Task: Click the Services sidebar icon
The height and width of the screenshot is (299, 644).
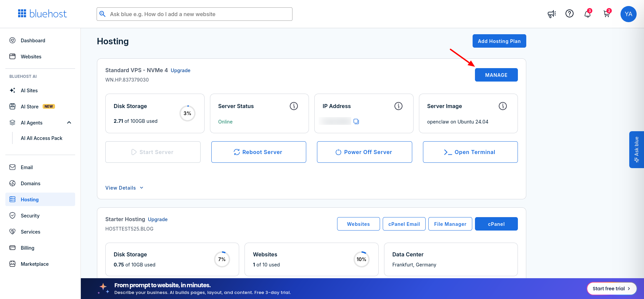Action: [x=12, y=232]
